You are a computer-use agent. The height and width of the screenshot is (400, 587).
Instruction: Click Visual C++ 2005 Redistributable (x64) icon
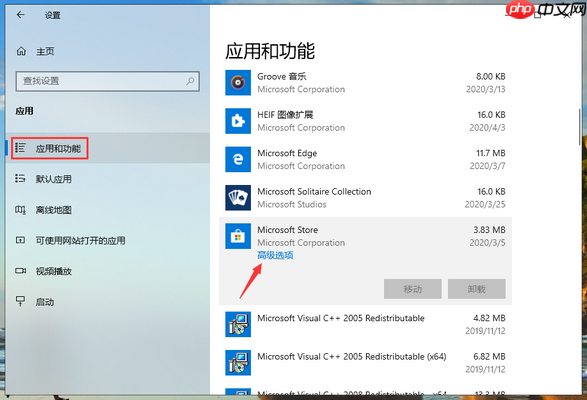(238, 363)
